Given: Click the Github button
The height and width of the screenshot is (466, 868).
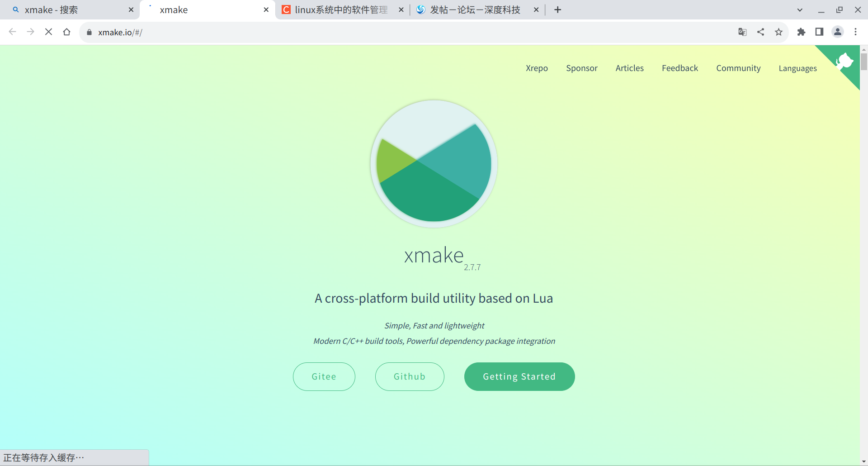Looking at the screenshot, I should pos(410,376).
